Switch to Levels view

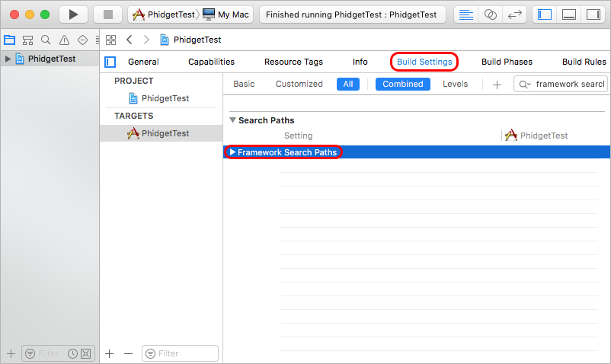(455, 84)
